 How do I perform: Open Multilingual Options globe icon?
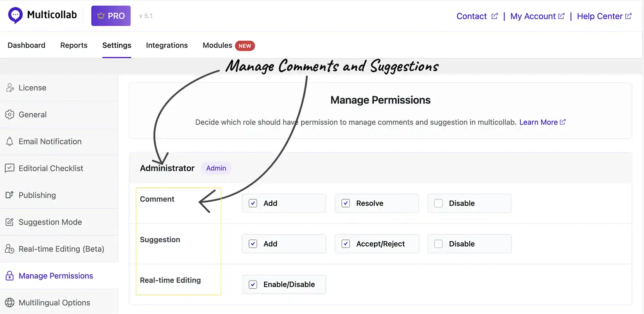click(10, 302)
